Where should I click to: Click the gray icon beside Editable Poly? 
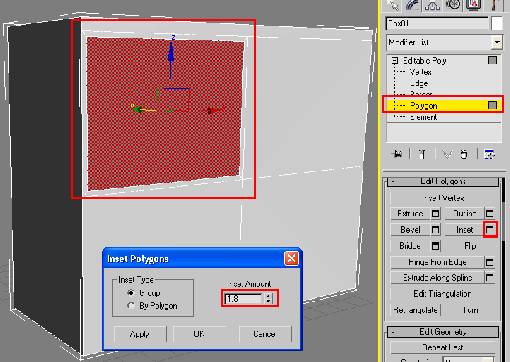(x=492, y=60)
